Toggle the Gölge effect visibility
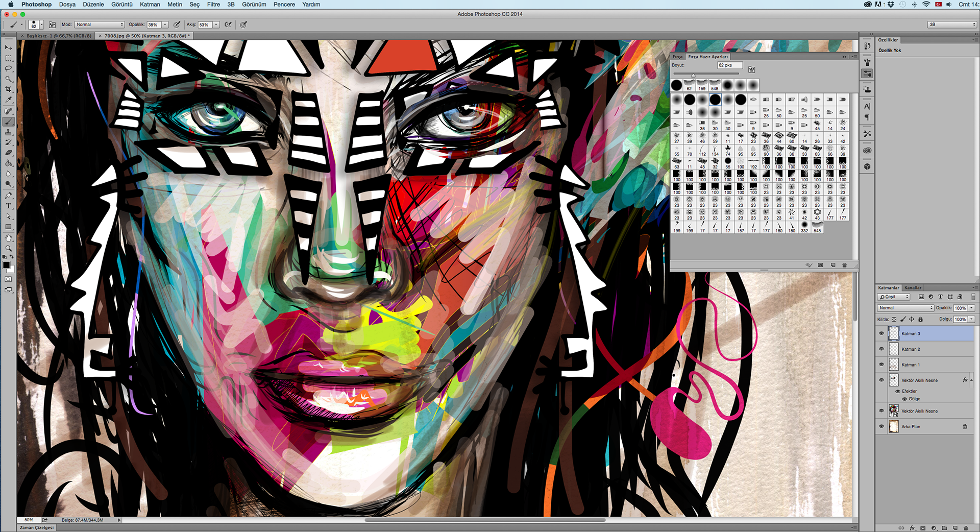The width and height of the screenshot is (980, 532). (x=904, y=399)
